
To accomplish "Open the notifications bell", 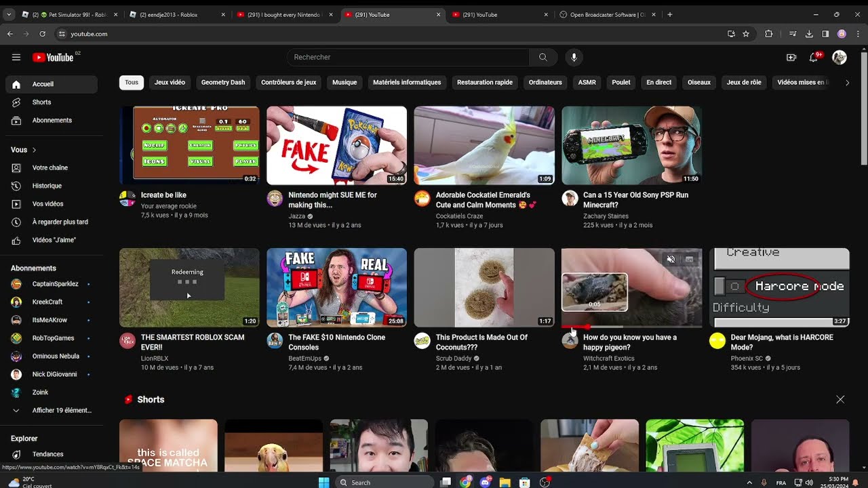I will (814, 58).
